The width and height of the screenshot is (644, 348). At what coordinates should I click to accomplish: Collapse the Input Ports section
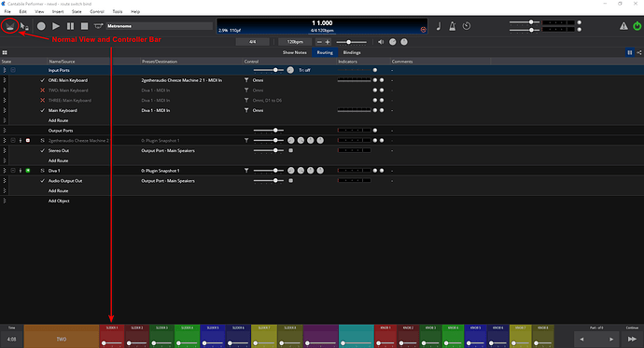click(13, 70)
